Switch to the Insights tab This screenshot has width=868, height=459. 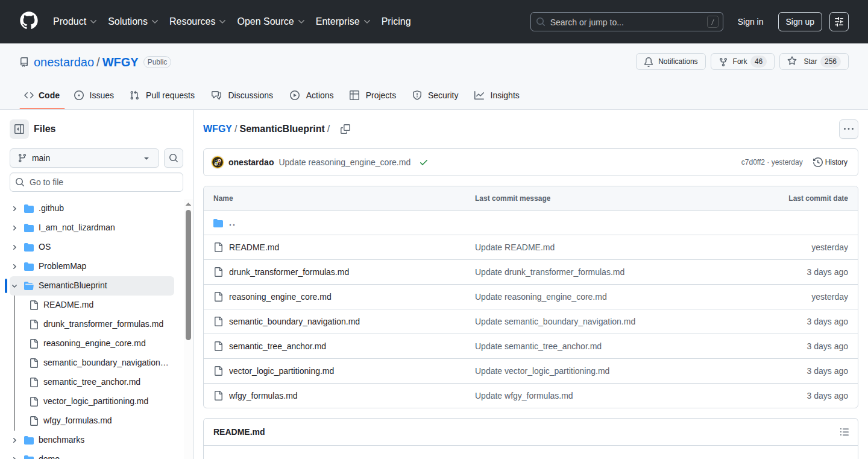point(497,95)
